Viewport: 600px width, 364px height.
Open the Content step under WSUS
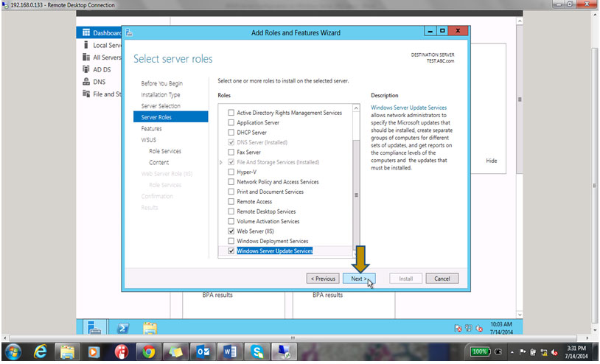pos(158,163)
